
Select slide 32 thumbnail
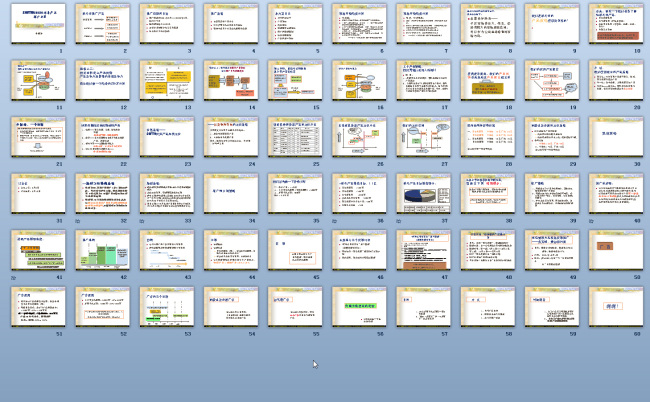coord(102,193)
